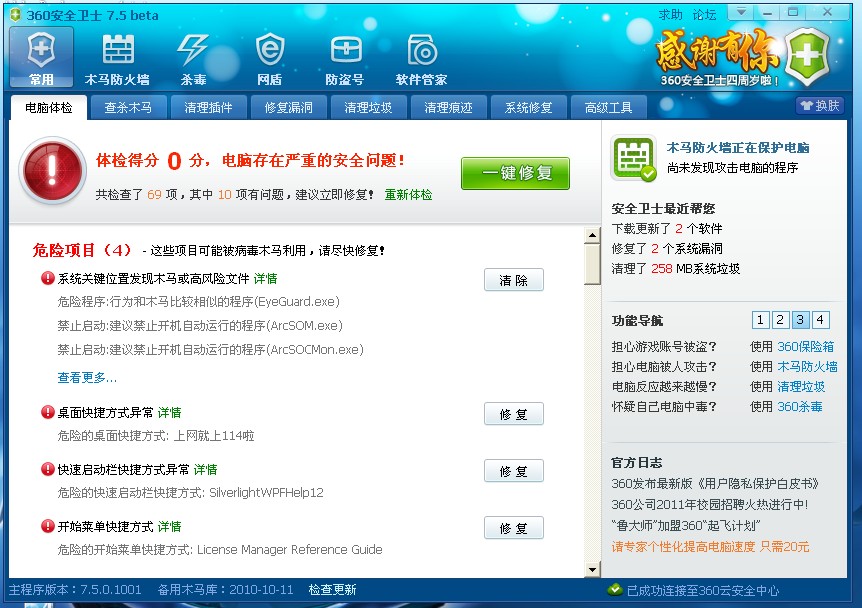Open 360发布最新版《用户隐私保护白皮书》 news
Viewport: 862px width, 608px height.
(715, 484)
